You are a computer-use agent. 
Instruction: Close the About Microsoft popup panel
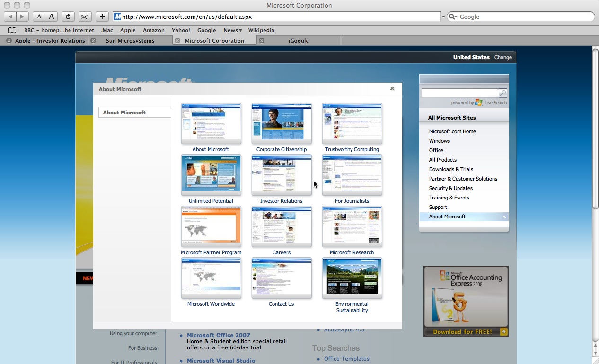[392, 88]
